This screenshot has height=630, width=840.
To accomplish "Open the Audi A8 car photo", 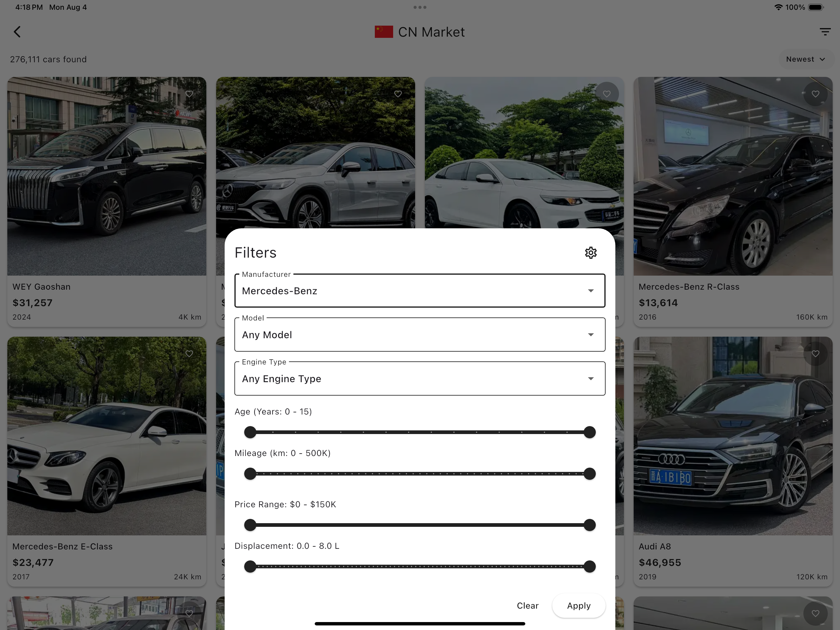I will coord(733,436).
